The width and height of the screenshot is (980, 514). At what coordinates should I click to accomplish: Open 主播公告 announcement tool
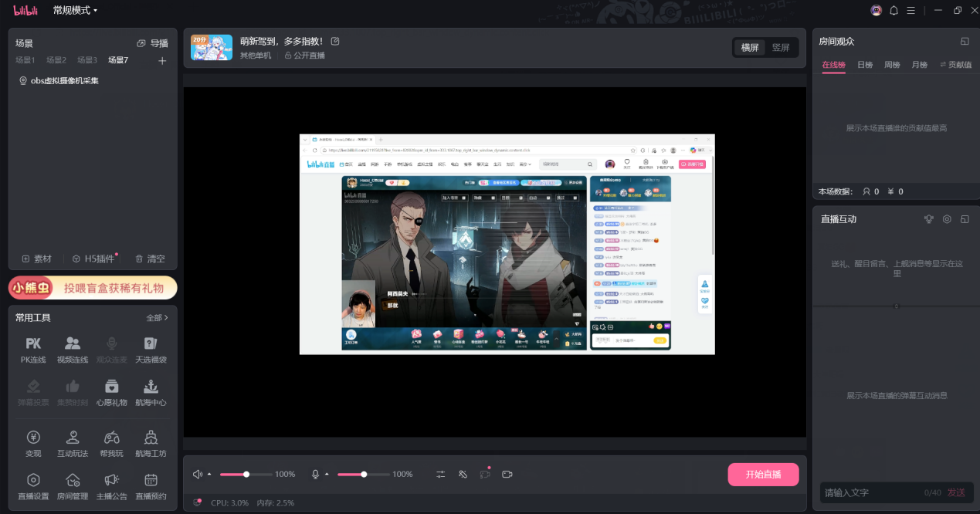pos(112,486)
